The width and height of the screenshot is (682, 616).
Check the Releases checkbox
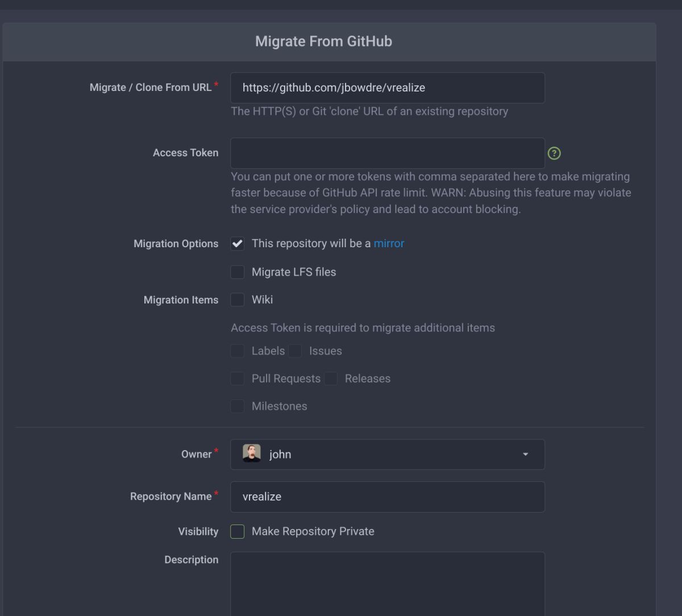[331, 378]
